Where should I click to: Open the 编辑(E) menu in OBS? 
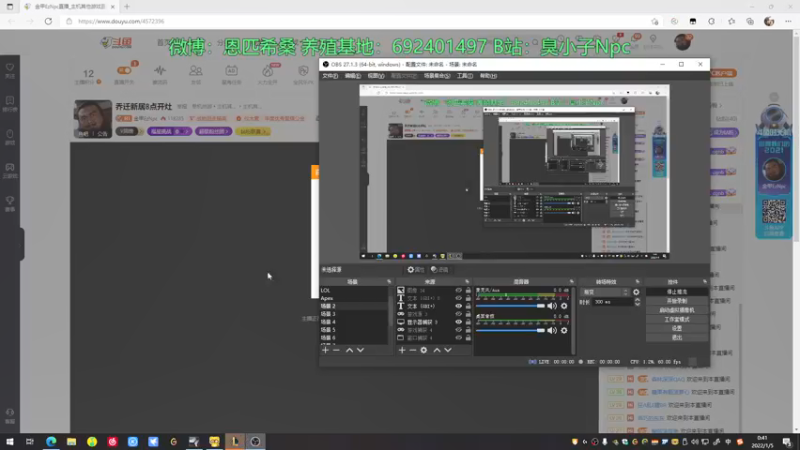coord(353,76)
